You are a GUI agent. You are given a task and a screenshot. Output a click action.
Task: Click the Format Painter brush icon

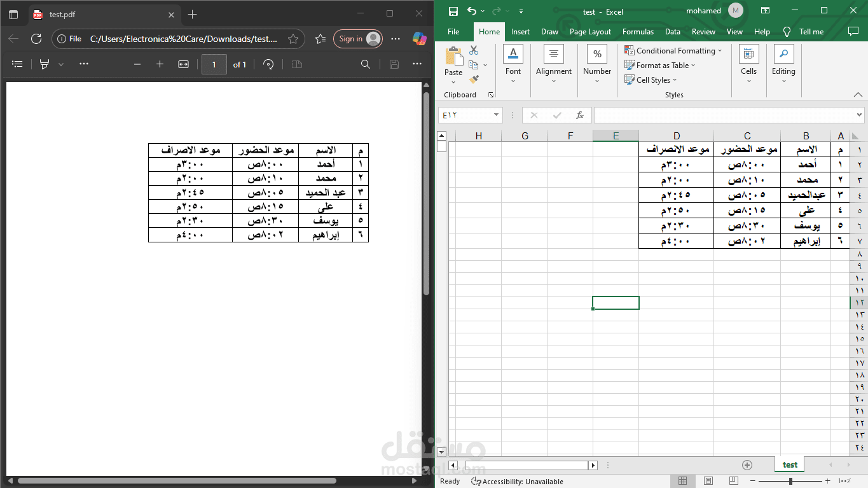474,79
